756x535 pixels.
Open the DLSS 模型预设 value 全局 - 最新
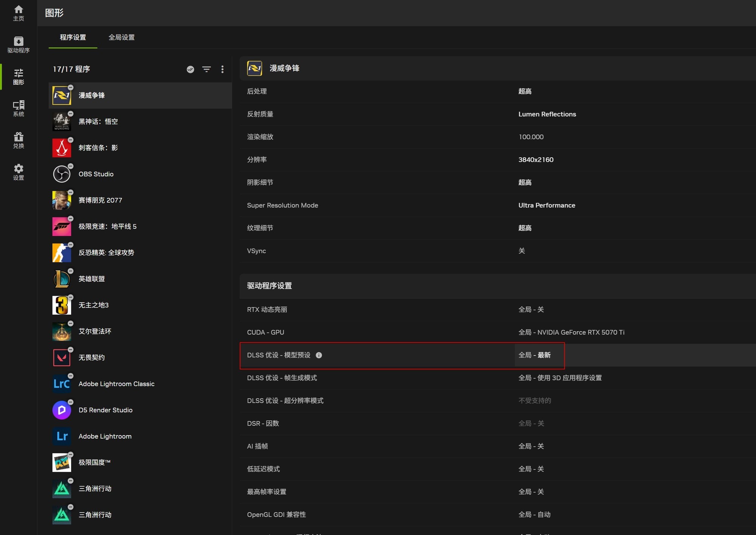click(534, 355)
